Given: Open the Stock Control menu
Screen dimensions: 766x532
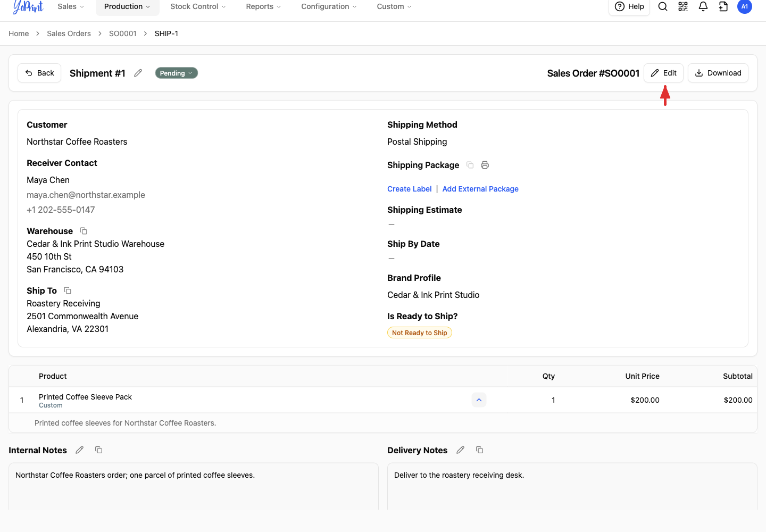Looking at the screenshot, I should pos(198,6).
